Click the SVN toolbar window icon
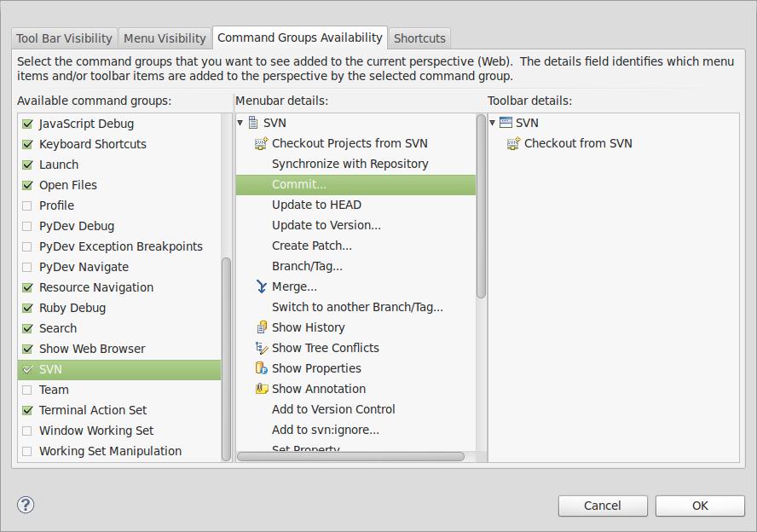Screen dimensions: 757x532 pos(506,123)
